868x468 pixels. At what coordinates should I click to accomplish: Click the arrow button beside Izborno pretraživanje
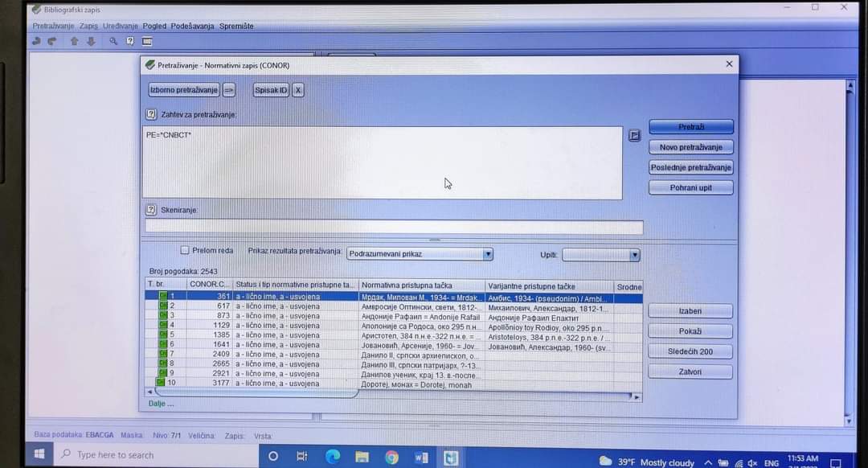point(229,90)
